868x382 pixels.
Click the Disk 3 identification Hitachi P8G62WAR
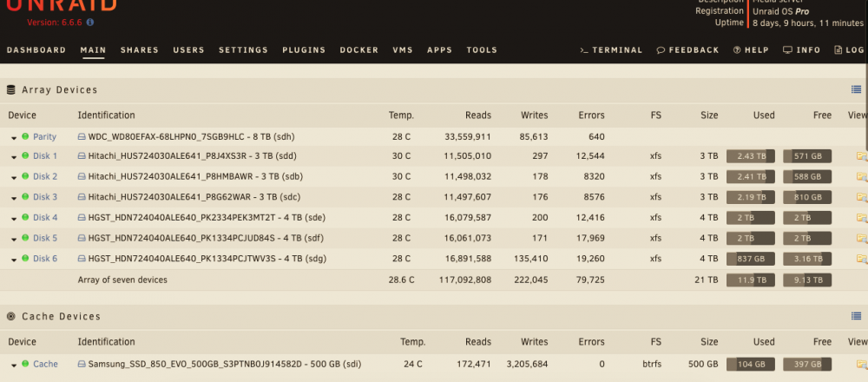pos(194,197)
